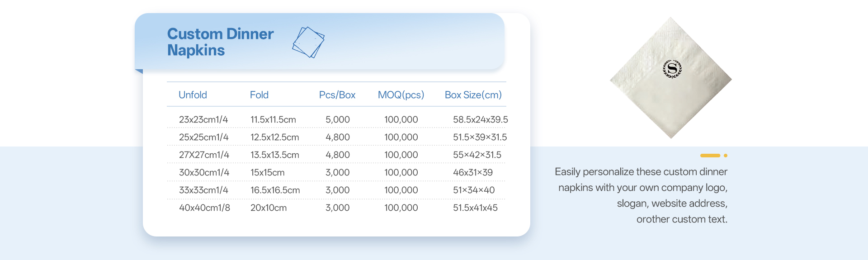
Task: Click the 5,000 pcs/box value
Action: (x=338, y=120)
